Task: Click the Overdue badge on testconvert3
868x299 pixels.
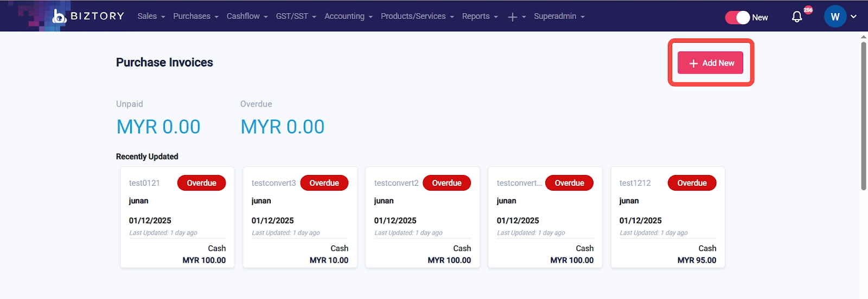Action: [x=324, y=183]
